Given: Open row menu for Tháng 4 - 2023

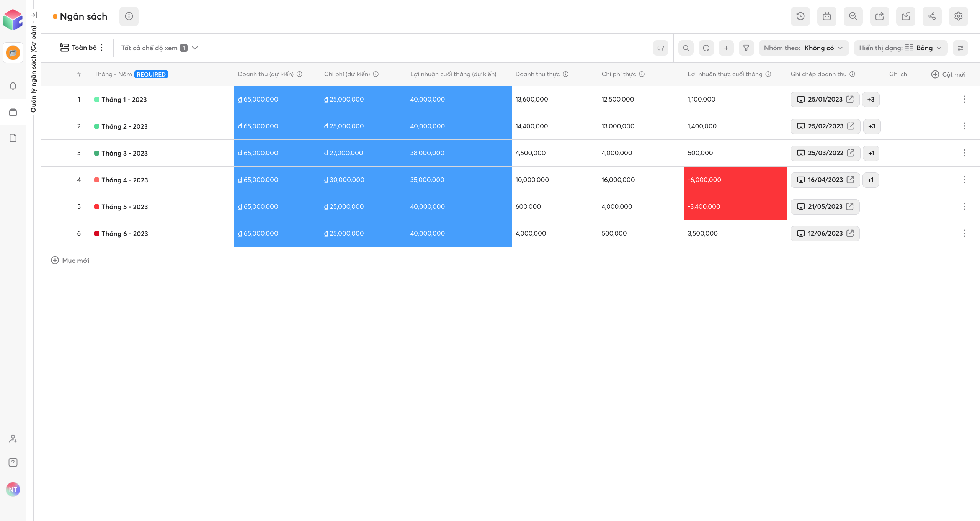Looking at the screenshot, I should (x=965, y=180).
